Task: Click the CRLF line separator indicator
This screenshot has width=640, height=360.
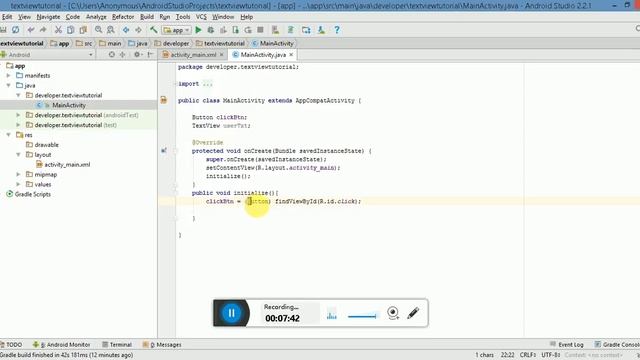Action: 527,355
